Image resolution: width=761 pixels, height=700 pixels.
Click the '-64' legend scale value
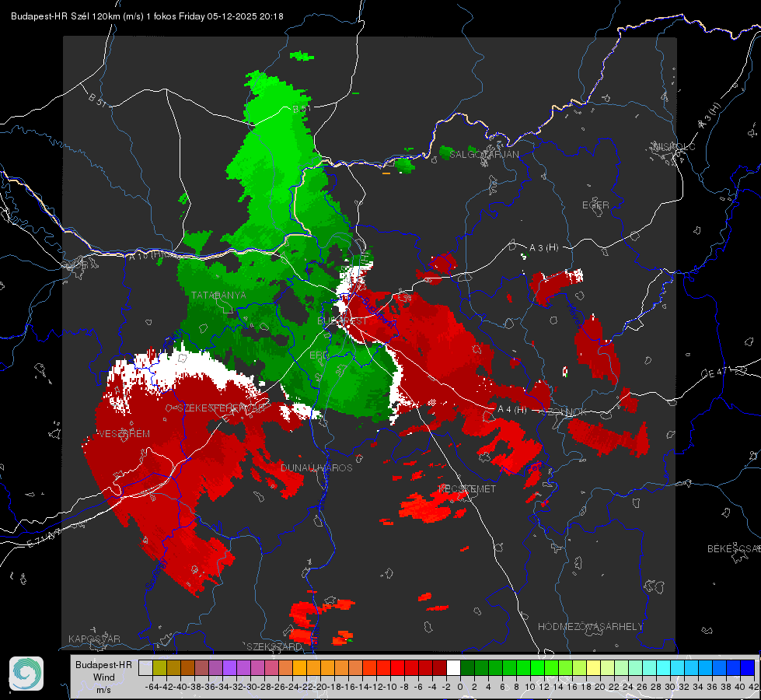tap(152, 687)
